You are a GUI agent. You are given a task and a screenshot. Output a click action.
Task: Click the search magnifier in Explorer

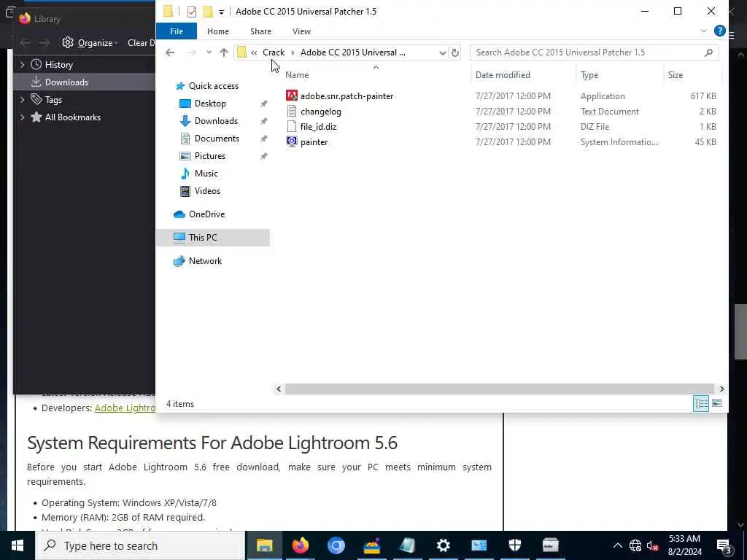coord(708,52)
